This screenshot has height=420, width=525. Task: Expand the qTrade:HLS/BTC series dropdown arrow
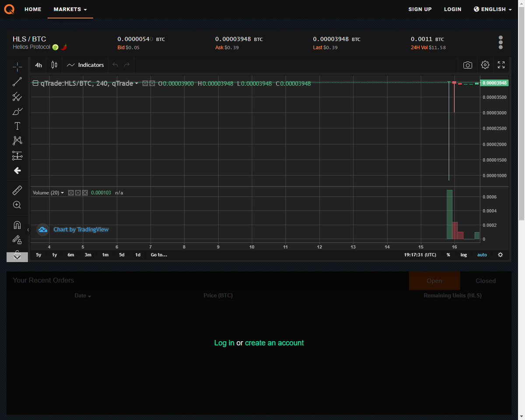136,83
